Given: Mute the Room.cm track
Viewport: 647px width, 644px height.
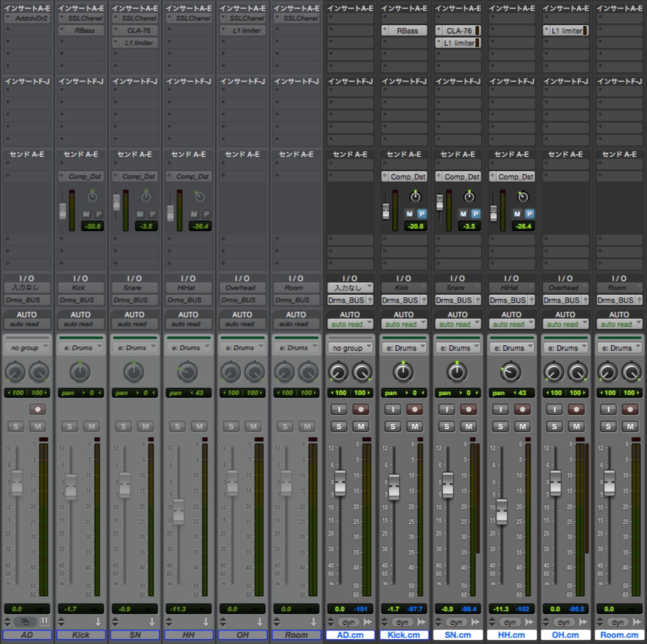Looking at the screenshot, I should coord(630,426).
